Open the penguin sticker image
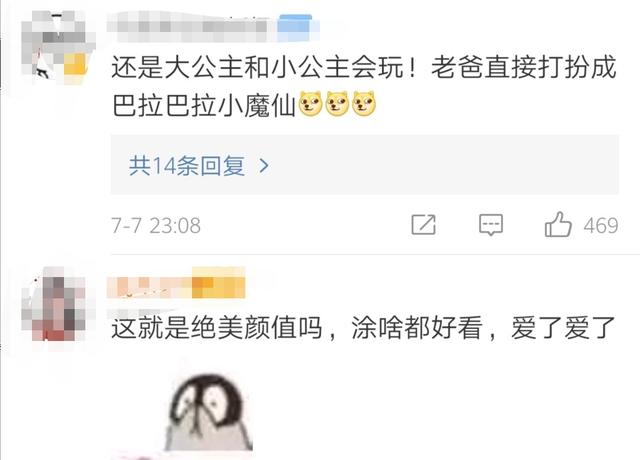640x460 pixels. (209, 412)
